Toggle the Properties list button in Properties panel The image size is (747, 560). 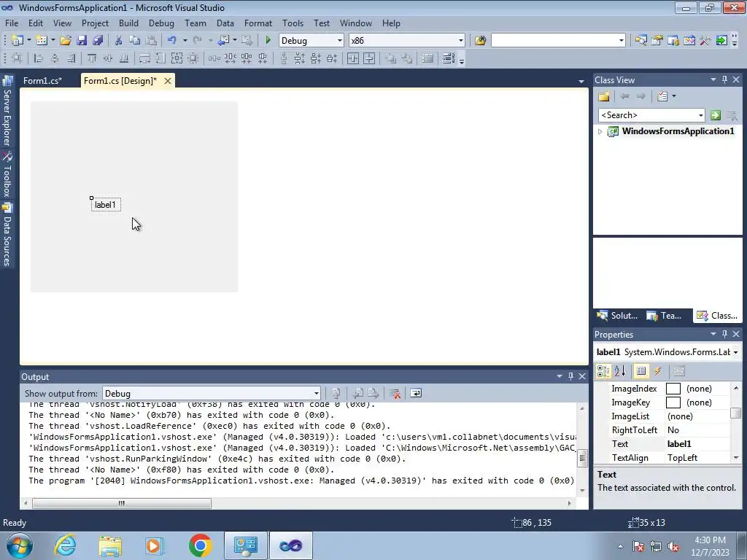641,371
